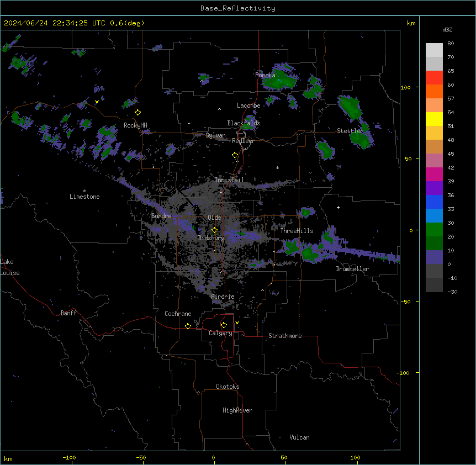Pick the yellow 54-51 dBZ legend swatch

tap(434, 119)
